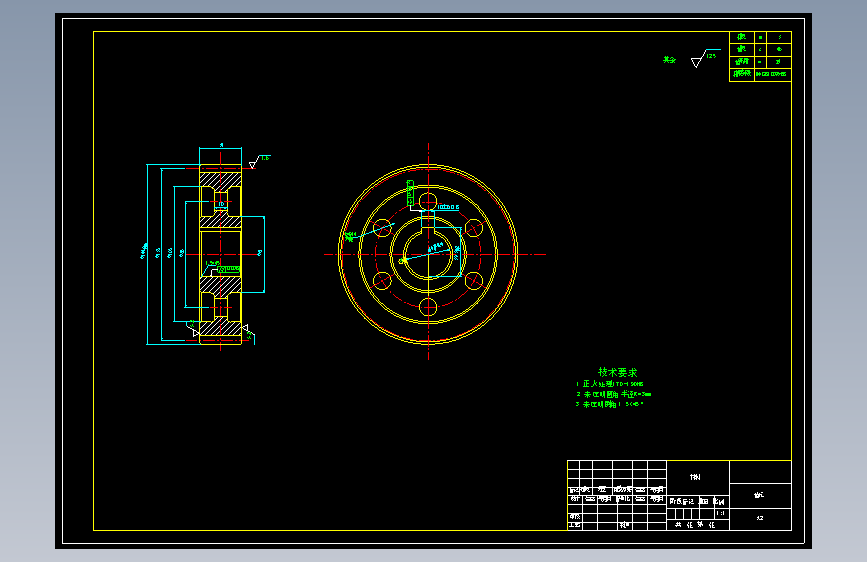
Task: Click the upper-right bolt hole of gear
Action: [474, 228]
